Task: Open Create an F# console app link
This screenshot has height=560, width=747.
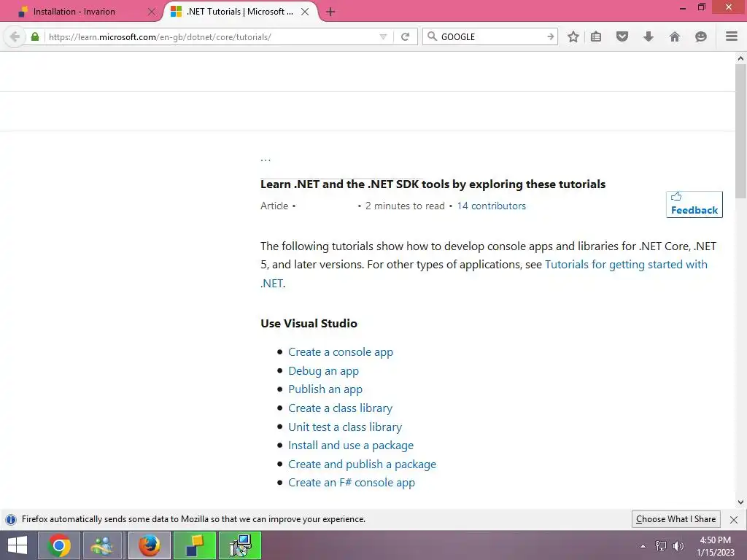Action: 352,483
